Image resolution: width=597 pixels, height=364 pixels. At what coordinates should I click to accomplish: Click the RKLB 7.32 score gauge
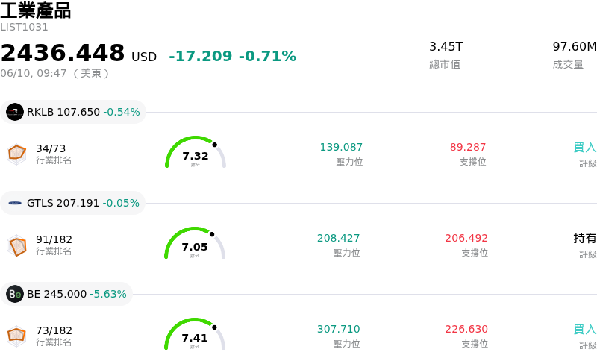coord(196,152)
